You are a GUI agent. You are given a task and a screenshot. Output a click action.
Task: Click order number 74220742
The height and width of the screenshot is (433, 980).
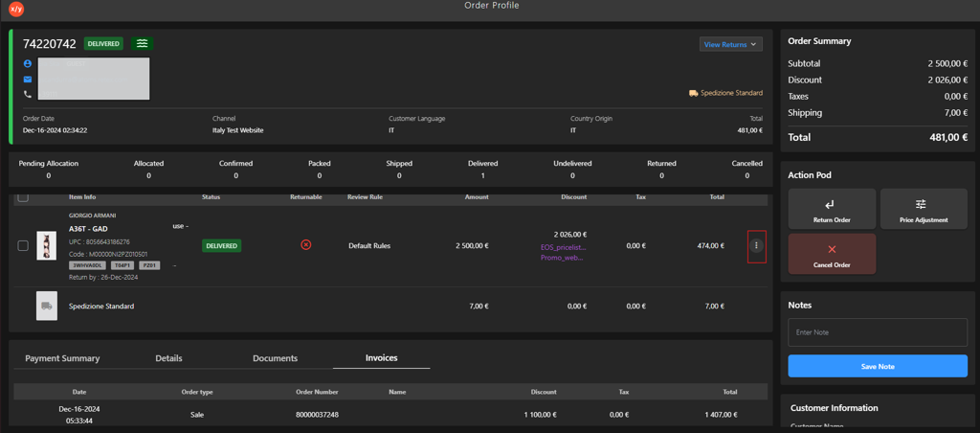[x=50, y=44]
